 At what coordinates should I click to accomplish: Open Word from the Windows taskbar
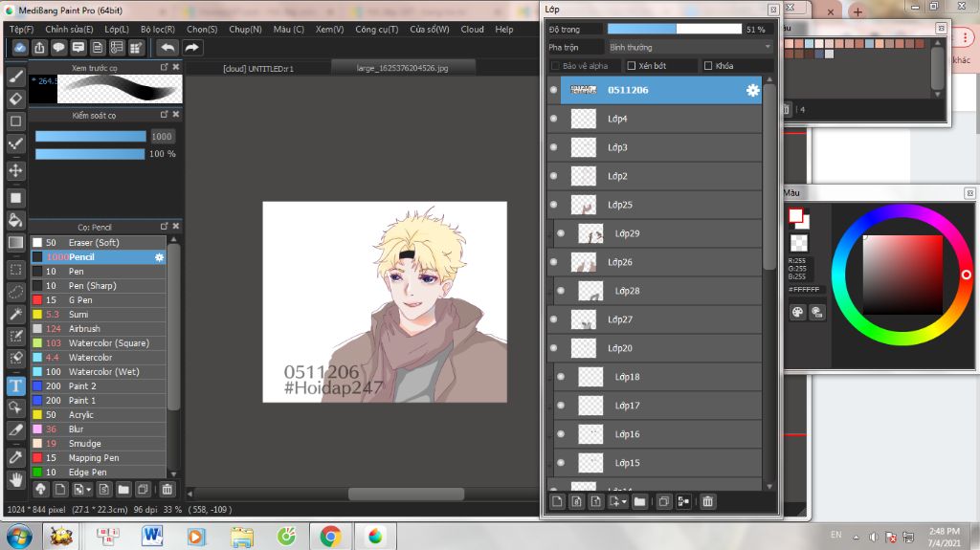[x=152, y=537]
